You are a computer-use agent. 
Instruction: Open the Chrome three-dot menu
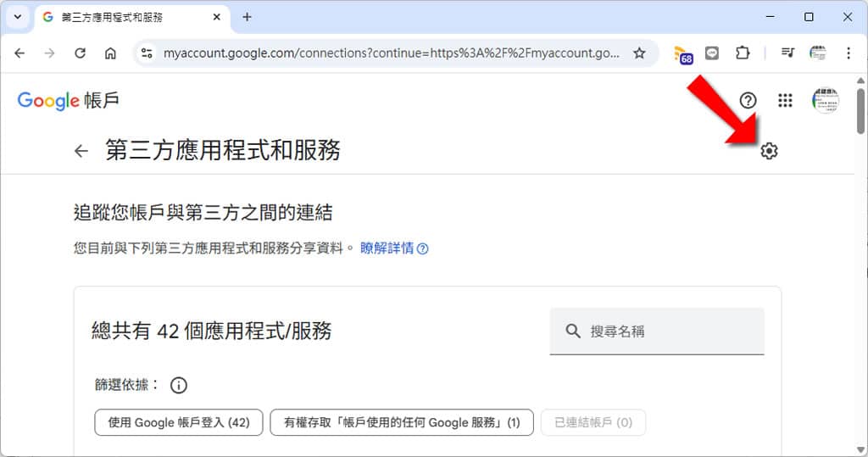click(x=848, y=53)
